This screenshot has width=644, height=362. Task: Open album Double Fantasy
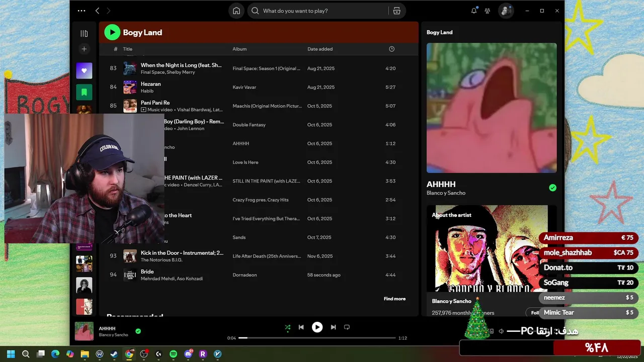[x=249, y=125]
